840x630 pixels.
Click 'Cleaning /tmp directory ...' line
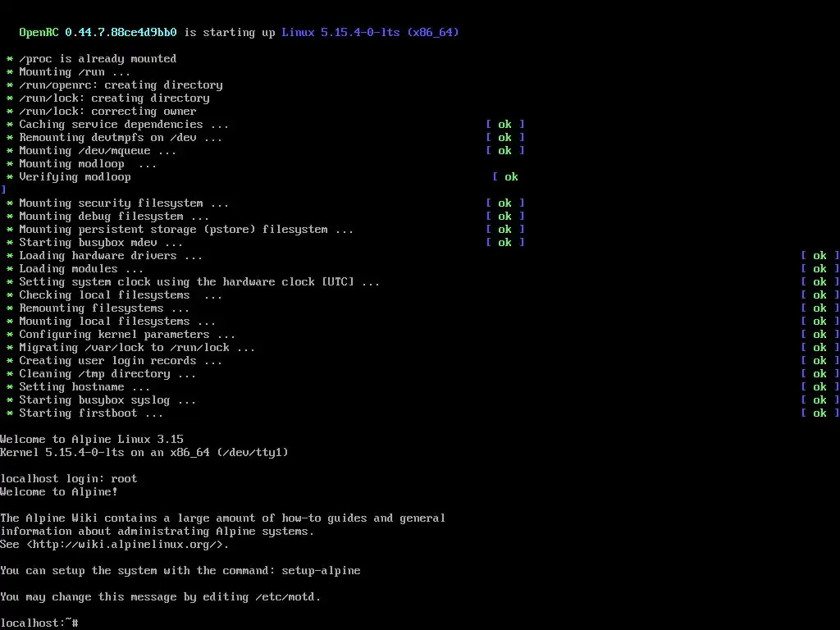point(107,373)
